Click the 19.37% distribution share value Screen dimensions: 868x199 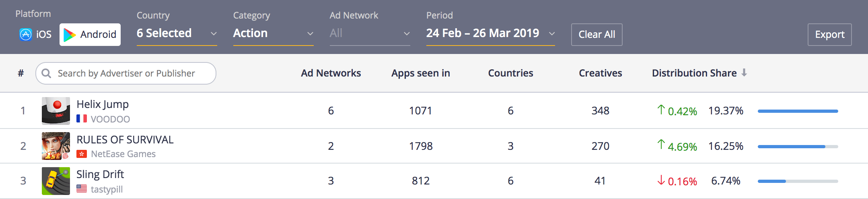pos(726,111)
